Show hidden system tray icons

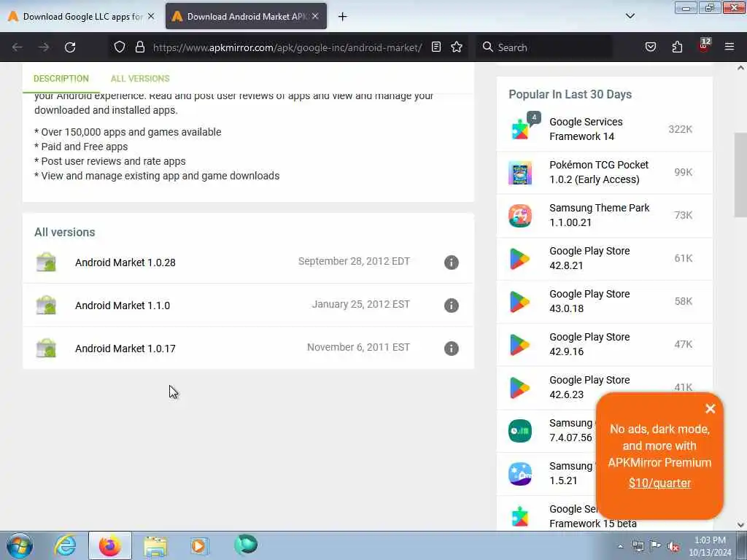(620, 546)
